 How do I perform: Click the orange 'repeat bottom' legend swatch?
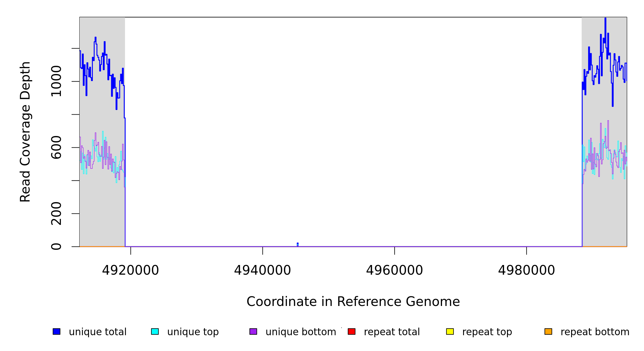[548, 331]
